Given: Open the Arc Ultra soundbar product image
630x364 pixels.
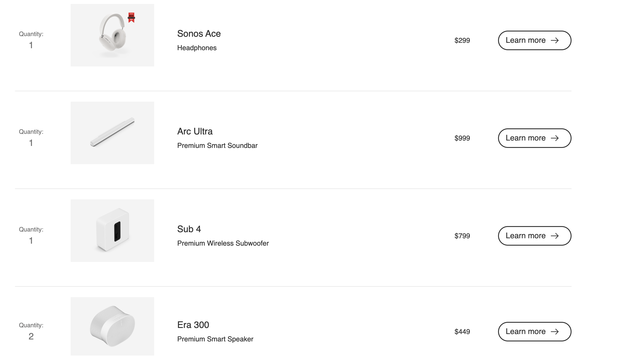Looking at the screenshot, I should (112, 133).
